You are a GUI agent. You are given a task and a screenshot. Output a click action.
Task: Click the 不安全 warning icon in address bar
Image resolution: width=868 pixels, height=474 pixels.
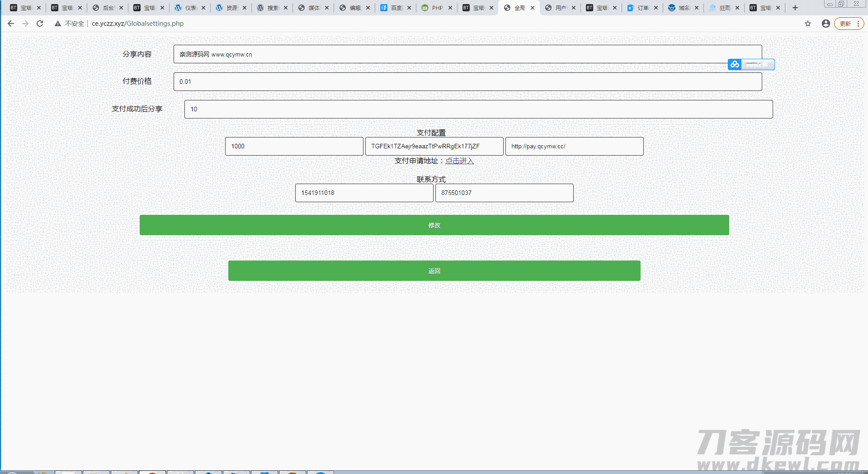pos(57,23)
